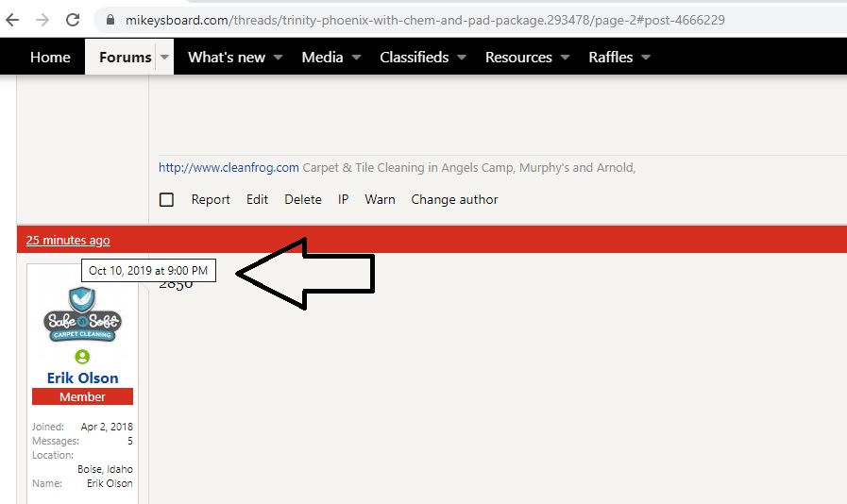Click the Delete post action
This screenshot has width=847, height=504.
coord(303,199)
